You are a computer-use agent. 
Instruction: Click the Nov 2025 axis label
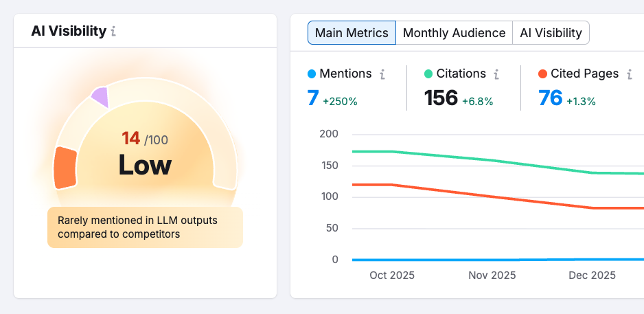point(492,275)
